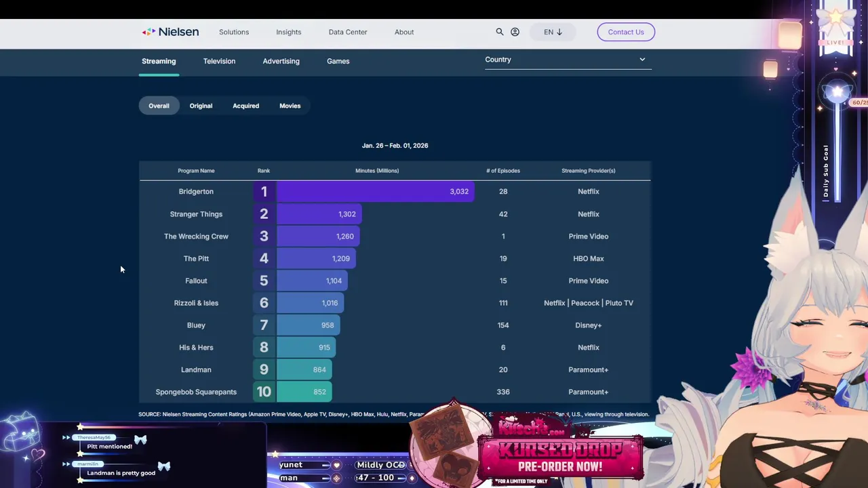Viewport: 868px width, 488px height.
Task: Click the Streaming Provider(s) column header
Action: [589, 171]
